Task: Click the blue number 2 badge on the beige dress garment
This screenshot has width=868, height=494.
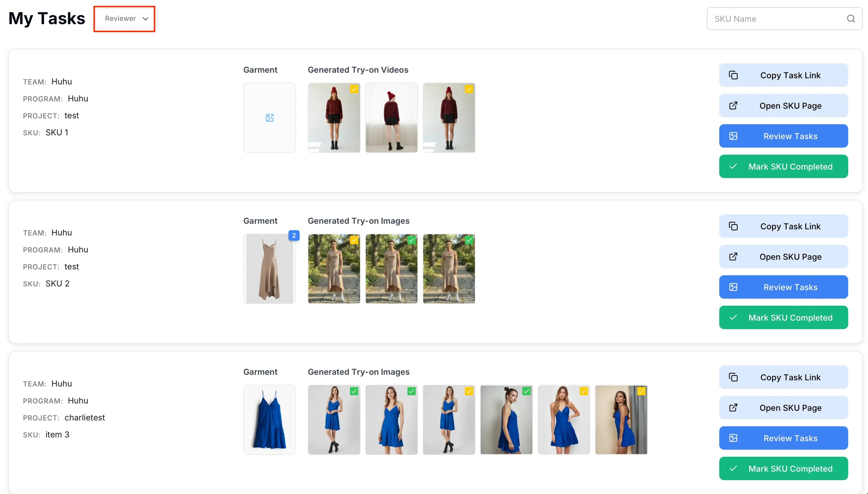Action: [x=294, y=235]
